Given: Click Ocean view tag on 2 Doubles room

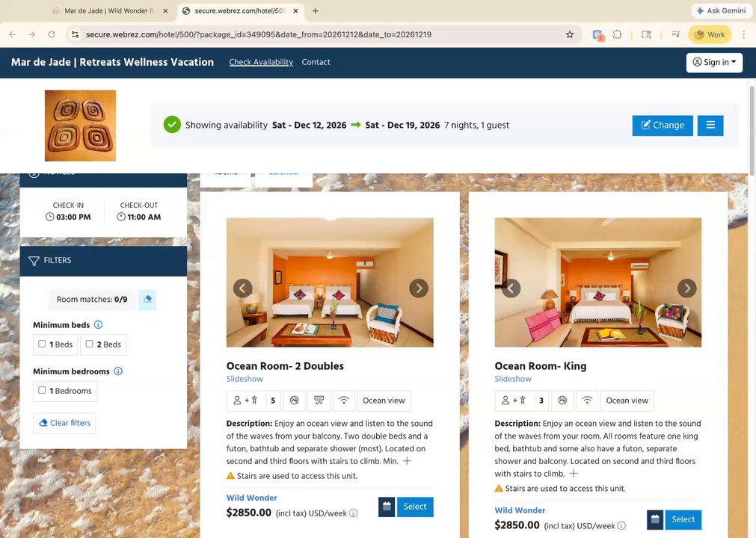Looking at the screenshot, I should click(x=384, y=401).
